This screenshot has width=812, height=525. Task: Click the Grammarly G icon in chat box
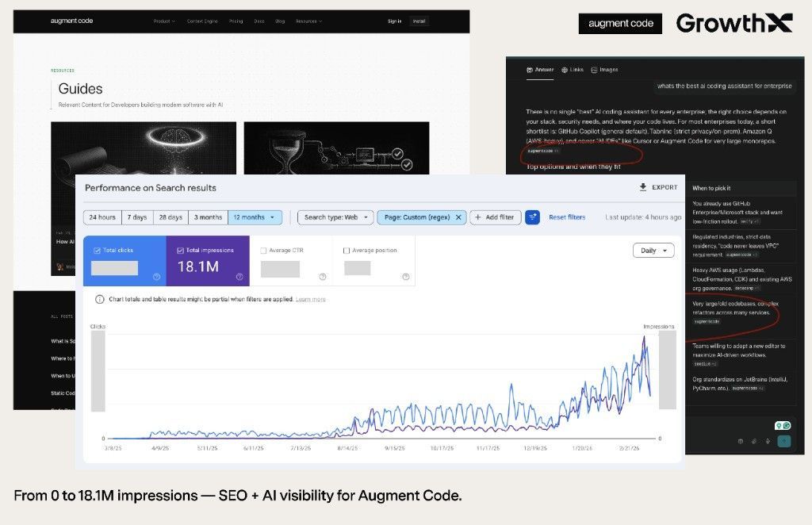787,426
